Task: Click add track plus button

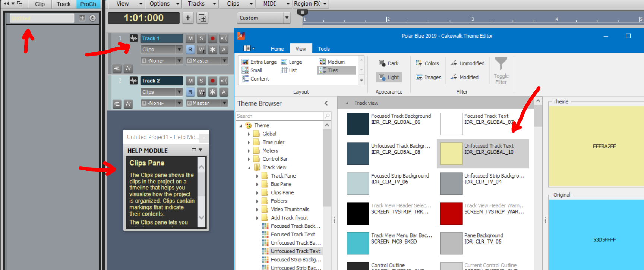Action: (188, 18)
